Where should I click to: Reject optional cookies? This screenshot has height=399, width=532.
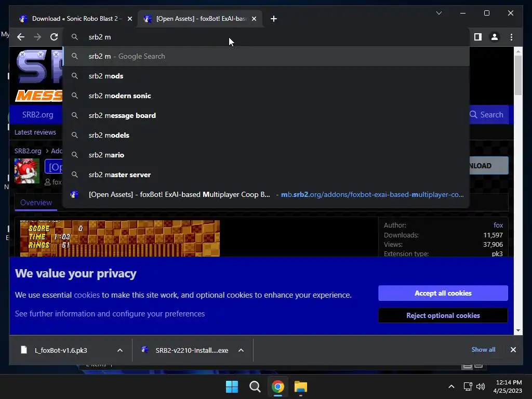point(443,315)
